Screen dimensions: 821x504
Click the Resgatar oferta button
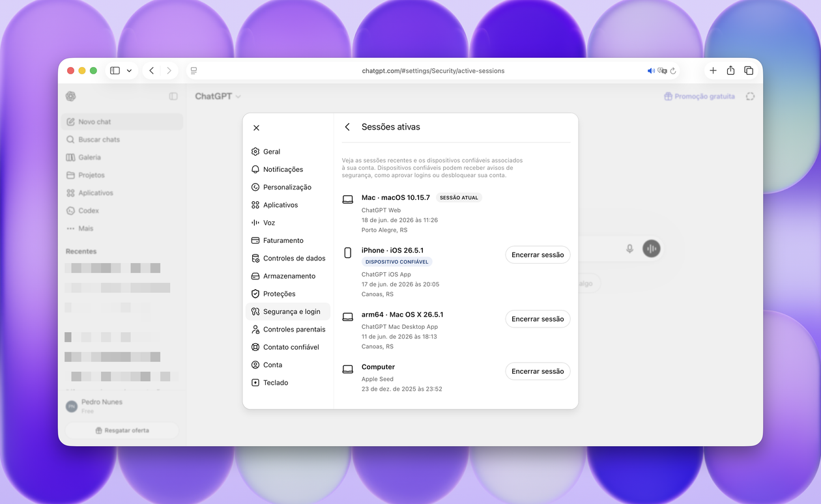tap(122, 430)
